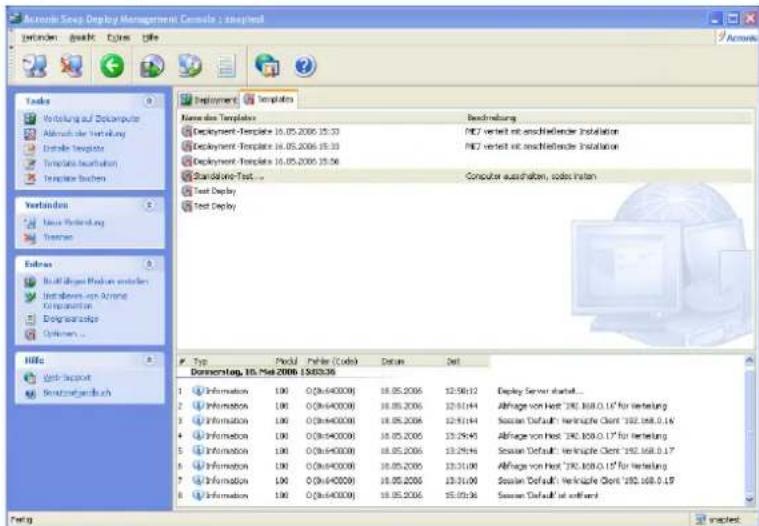Click the Optionen sidebar icon
This screenshot has width=759, height=526.
click(x=30, y=334)
